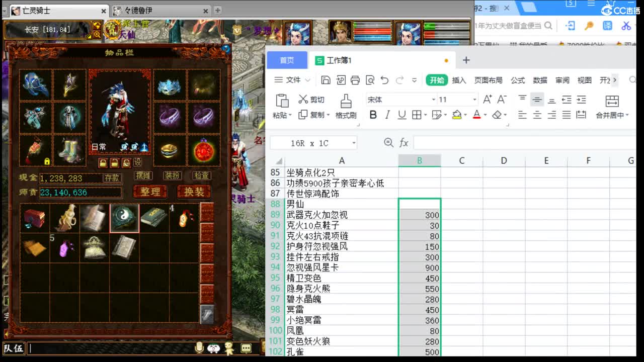Image resolution: width=644 pixels, height=362 pixels.
Task: Toggle center horizontal alignment
Action: [x=537, y=115]
